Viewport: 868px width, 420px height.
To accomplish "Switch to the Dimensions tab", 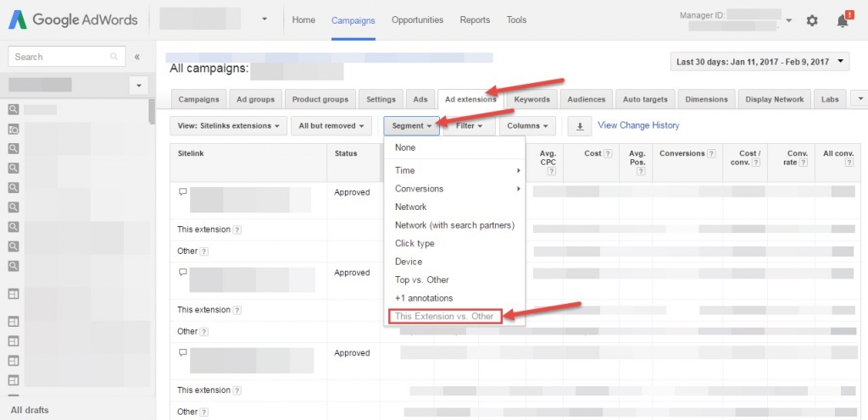I will pyautogui.click(x=706, y=99).
